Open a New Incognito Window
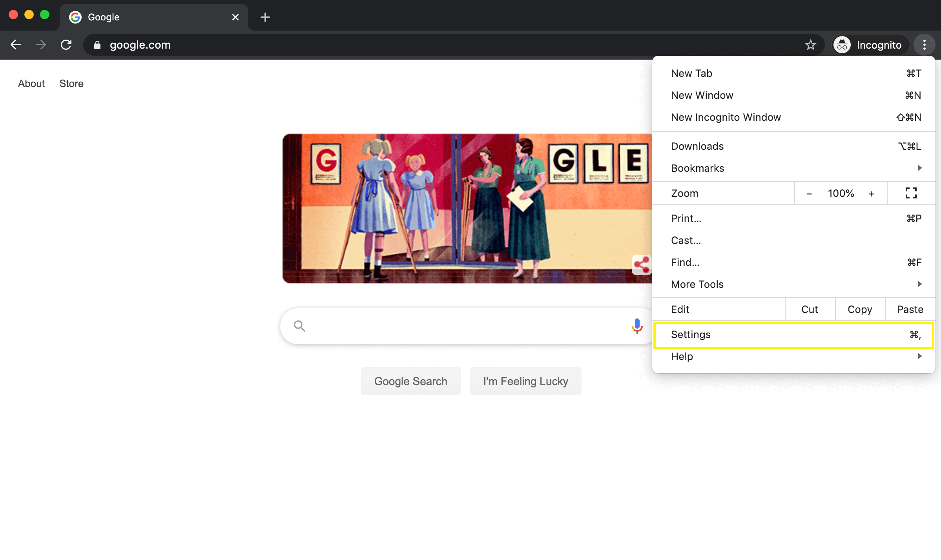The height and width of the screenshot is (560, 941). 726,117
